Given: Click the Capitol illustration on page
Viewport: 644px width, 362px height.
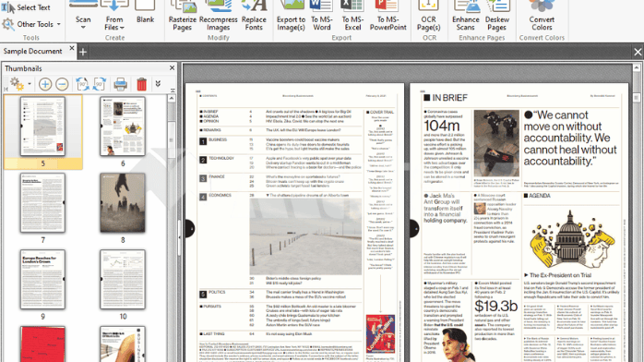Looking at the screenshot, I should tap(572, 239).
